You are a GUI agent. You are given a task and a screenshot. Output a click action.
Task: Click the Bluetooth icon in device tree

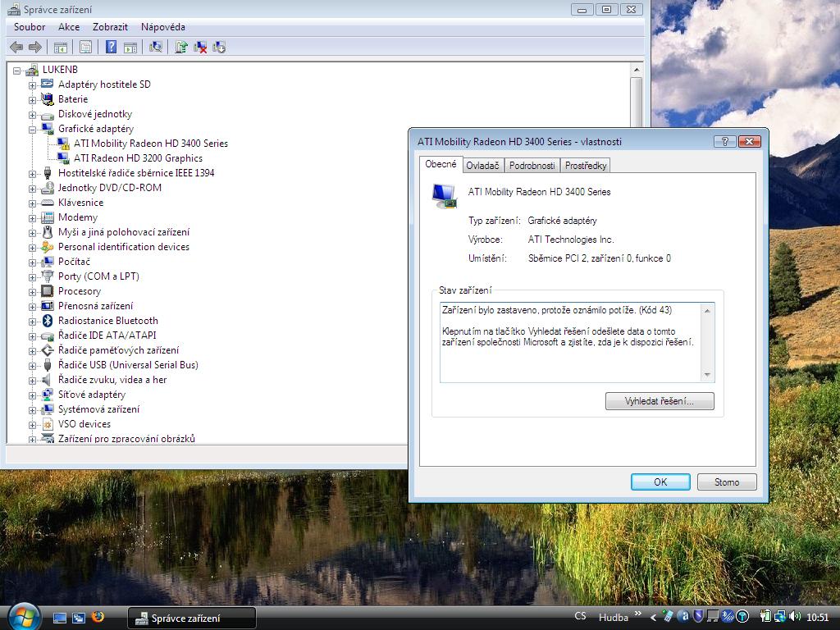(47, 321)
